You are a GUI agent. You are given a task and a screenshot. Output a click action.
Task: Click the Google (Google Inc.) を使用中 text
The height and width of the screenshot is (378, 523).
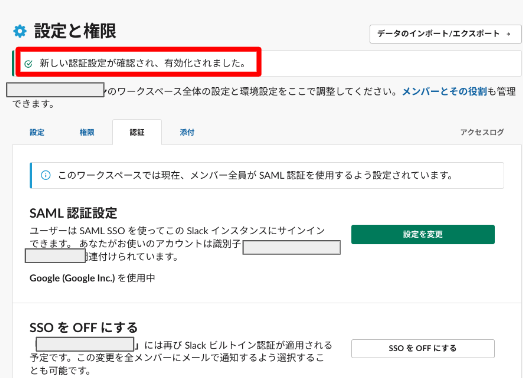(92, 278)
